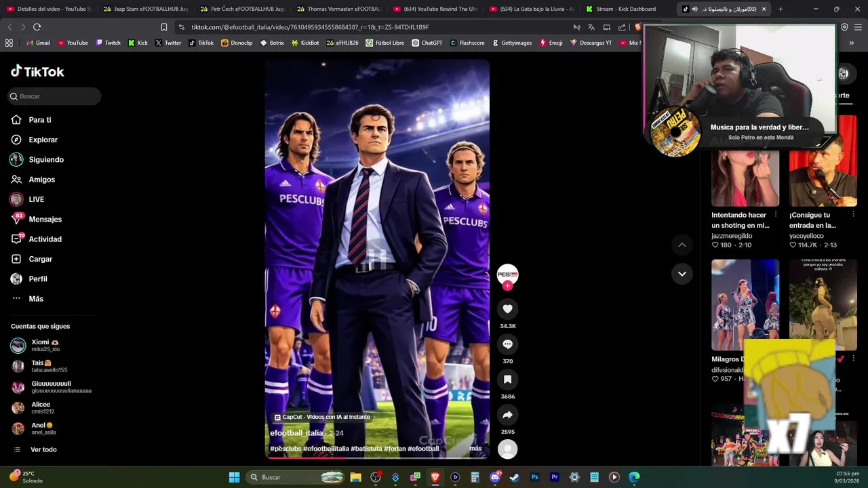Open options for ¡Consigue tu entrada video

click(x=853, y=214)
